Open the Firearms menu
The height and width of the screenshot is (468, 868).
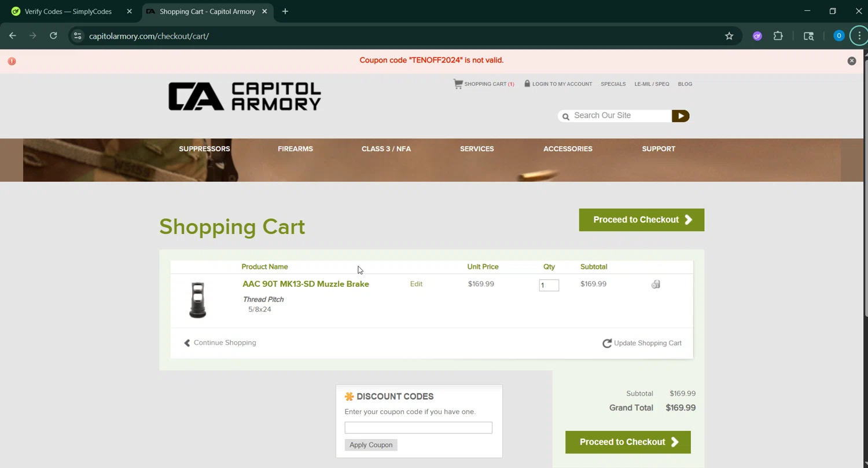295,149
